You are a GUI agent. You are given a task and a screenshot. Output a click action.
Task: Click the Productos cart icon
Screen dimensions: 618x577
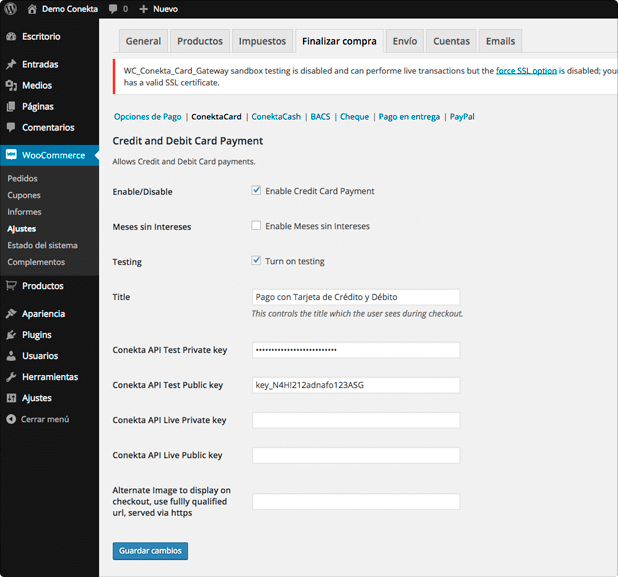tap(11, 286)
